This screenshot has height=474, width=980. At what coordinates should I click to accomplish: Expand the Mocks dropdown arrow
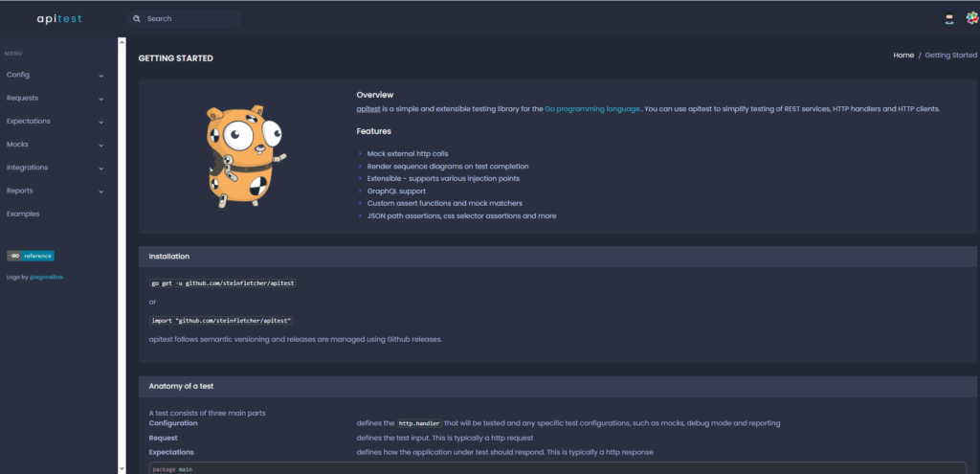point(101,145)
